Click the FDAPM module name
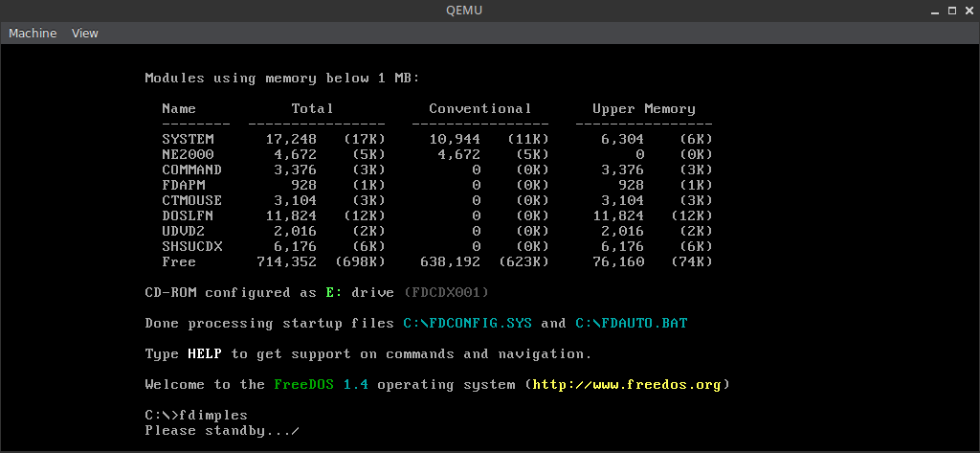 [x=183, y=185]
